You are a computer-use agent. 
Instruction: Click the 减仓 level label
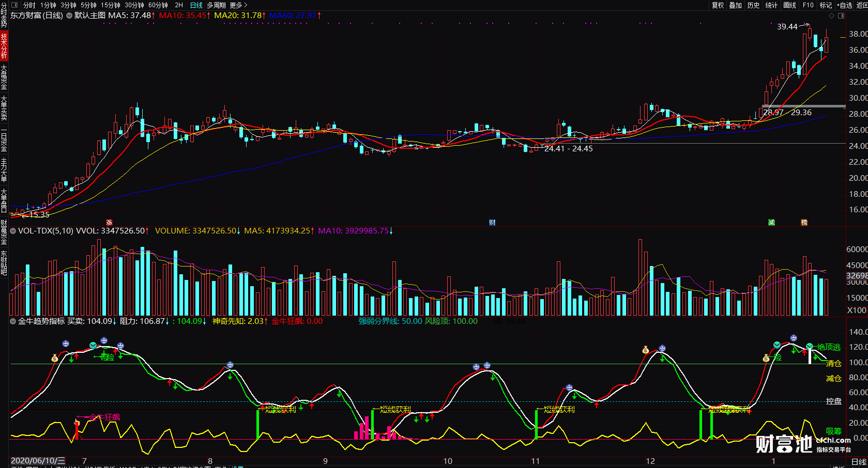(x=833, y=379)
